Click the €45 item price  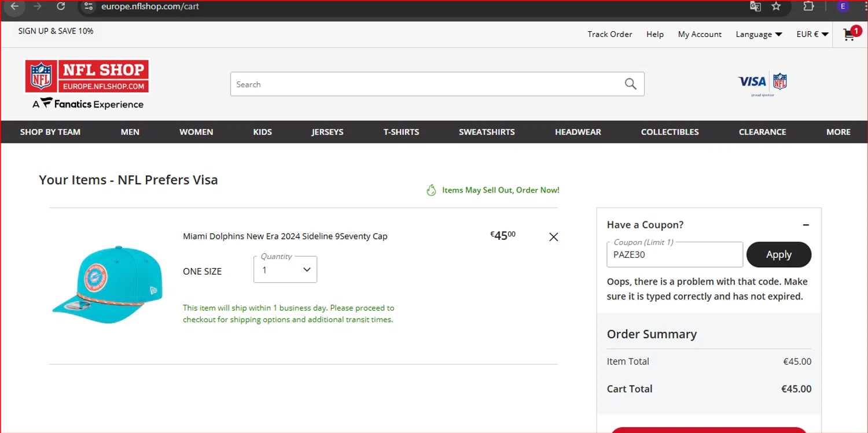[503, 235]
